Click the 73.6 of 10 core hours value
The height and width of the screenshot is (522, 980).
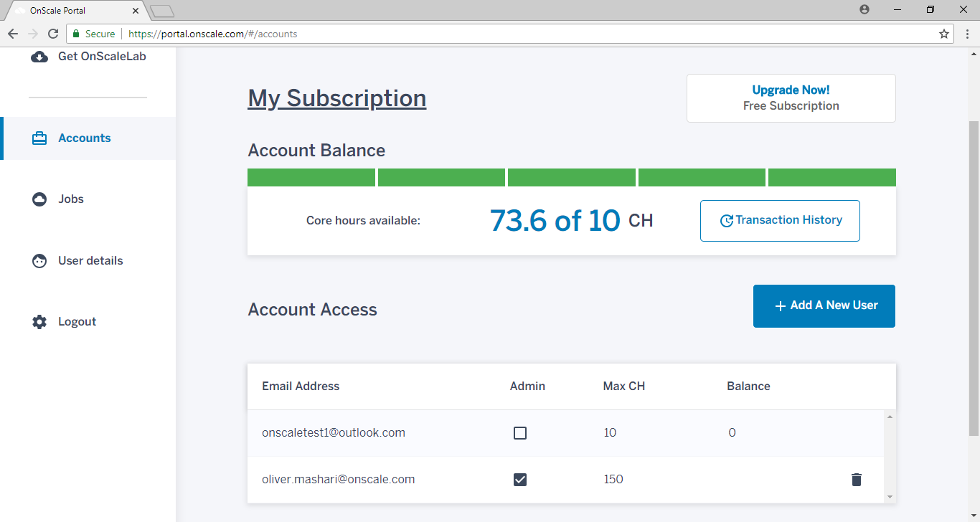[555, 221]
